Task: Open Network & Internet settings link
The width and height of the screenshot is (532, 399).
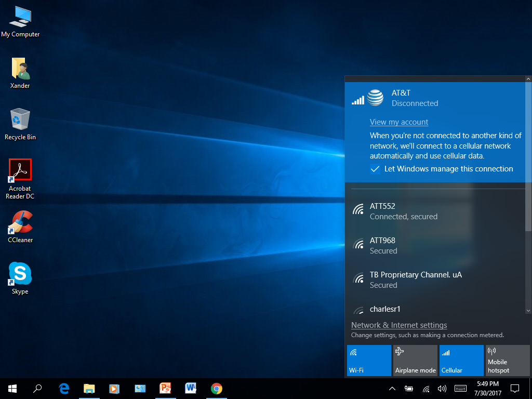Action: [399, 325]
